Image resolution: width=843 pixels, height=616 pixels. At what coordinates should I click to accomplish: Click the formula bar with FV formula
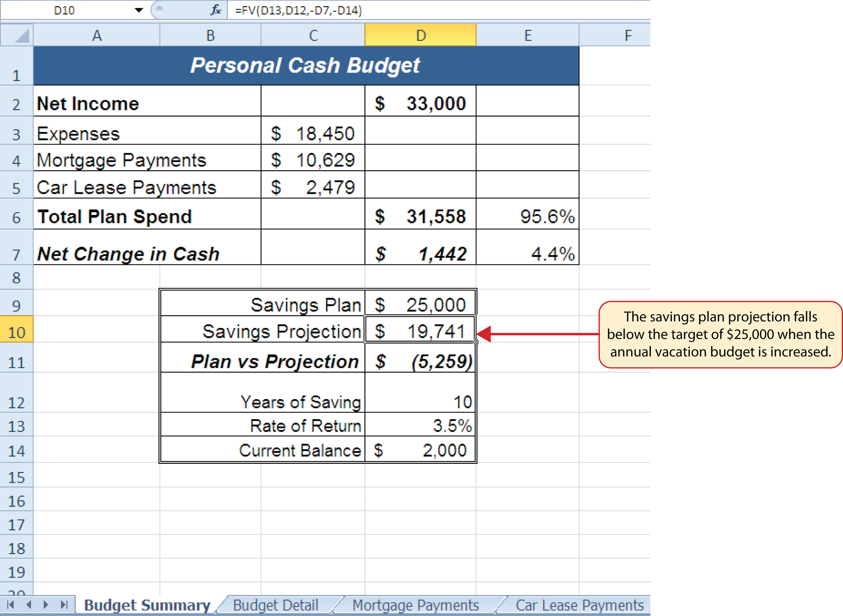pyautogui.click(x=438, y=10)
